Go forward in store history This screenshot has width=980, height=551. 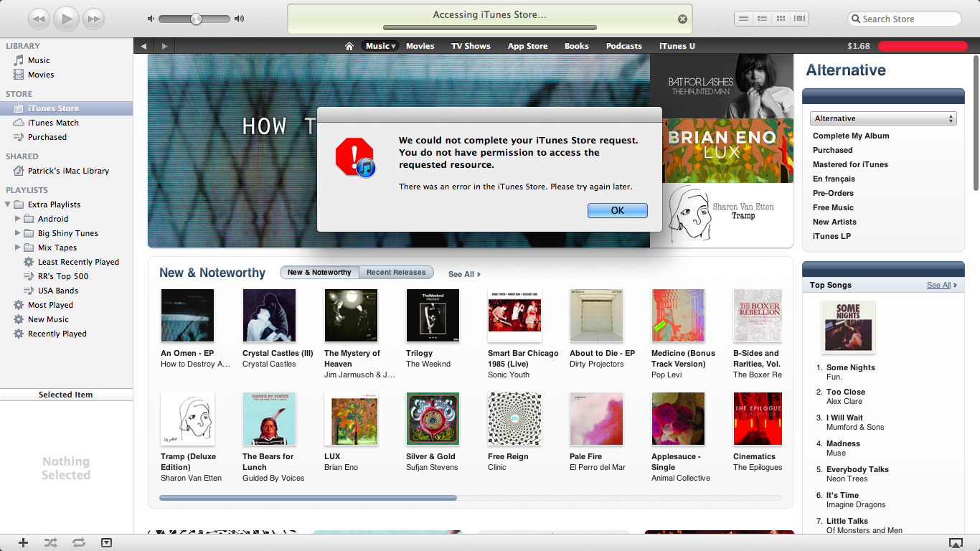(x=164, y=46)
